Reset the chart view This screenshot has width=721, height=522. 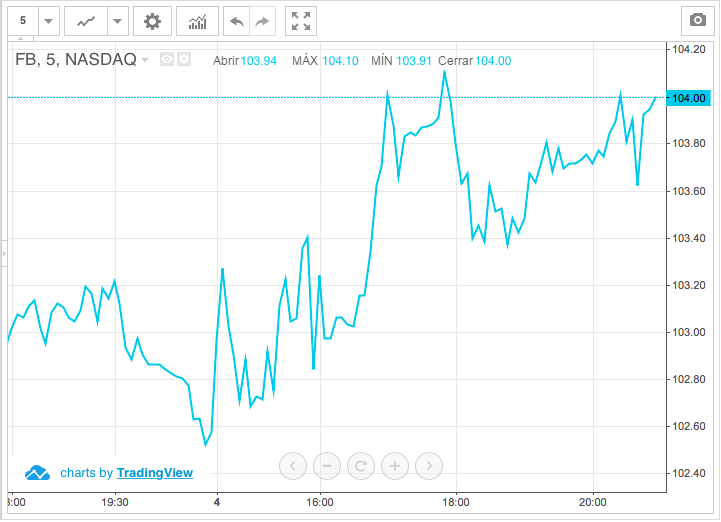[x=360, y=465]
